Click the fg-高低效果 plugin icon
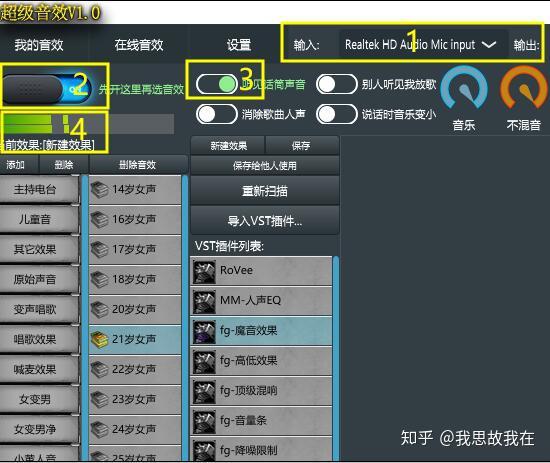Screen dimensions: 550x463 coord(204,362)
